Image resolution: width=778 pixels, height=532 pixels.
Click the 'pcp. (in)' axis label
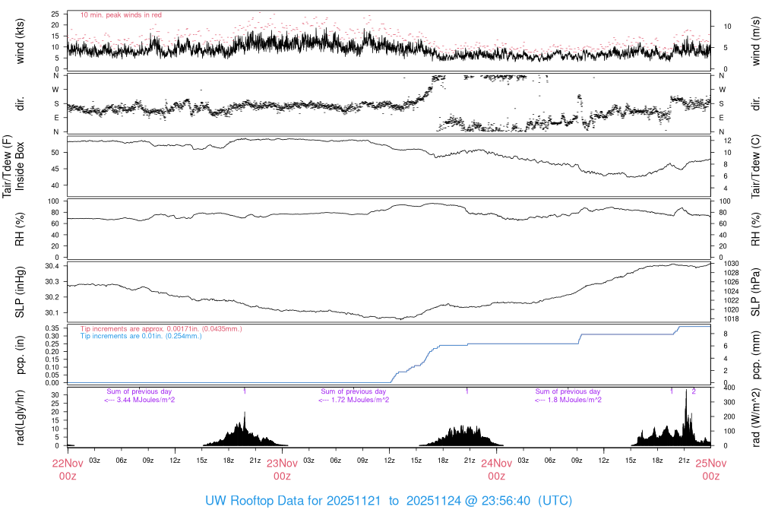point(20,355)
